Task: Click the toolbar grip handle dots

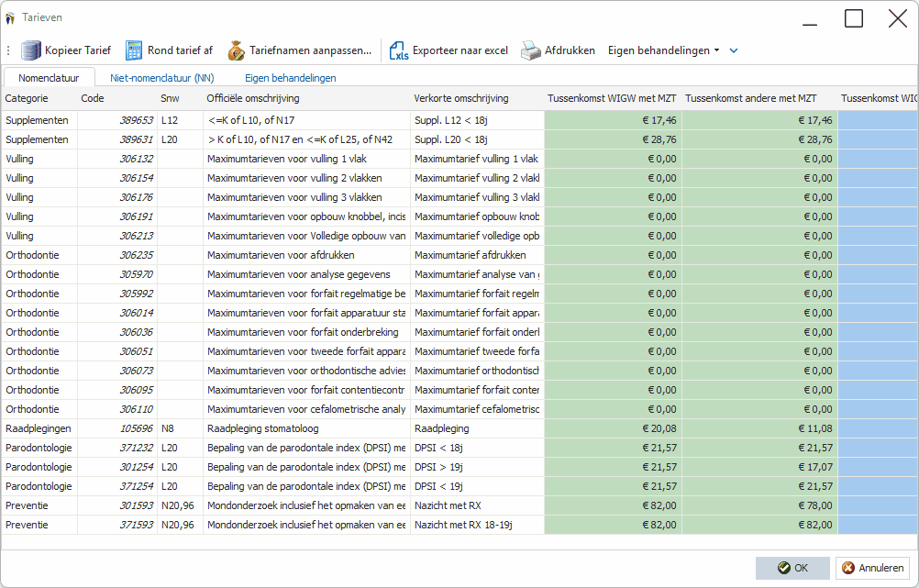Action: pos(8,50)
